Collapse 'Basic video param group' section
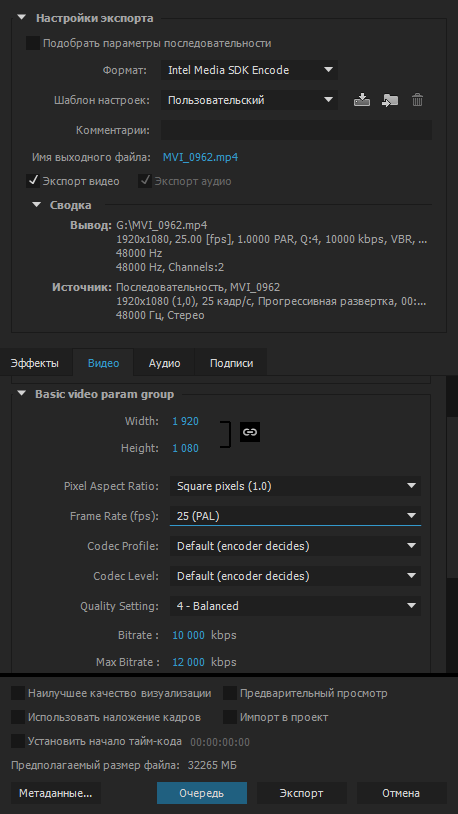Image resolution: width=458 pixels, height=814 pixels. pyautogui.click(x=21, y=394)
